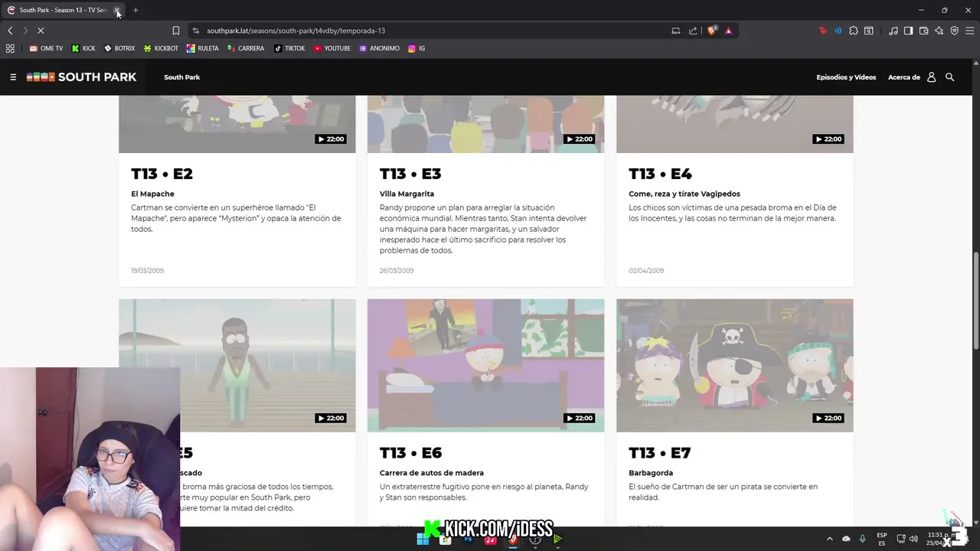Image resolution: width=980 pixels, height=551 pixels.
Task: Open the ANONIMO bookmark
Action: [x=379, y=48]
